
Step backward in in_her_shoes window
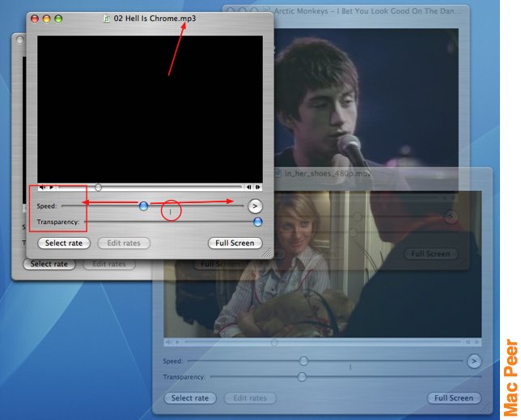coord(468,342)
